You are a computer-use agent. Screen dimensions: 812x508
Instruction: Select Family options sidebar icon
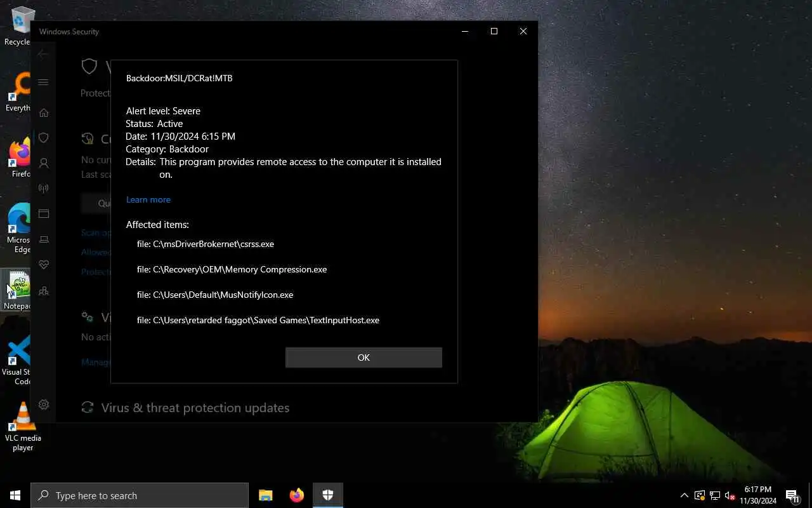[44, 291]
